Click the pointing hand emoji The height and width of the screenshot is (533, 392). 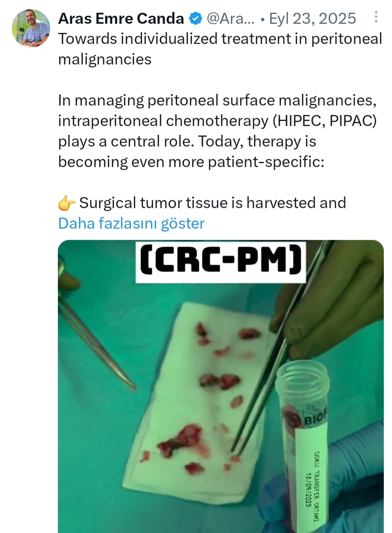tap(67, 203)
